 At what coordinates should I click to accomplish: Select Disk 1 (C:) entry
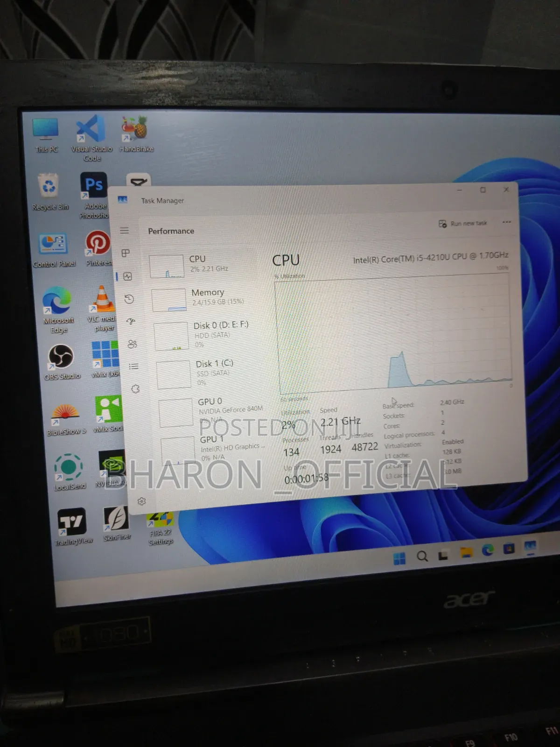point(208,373)
